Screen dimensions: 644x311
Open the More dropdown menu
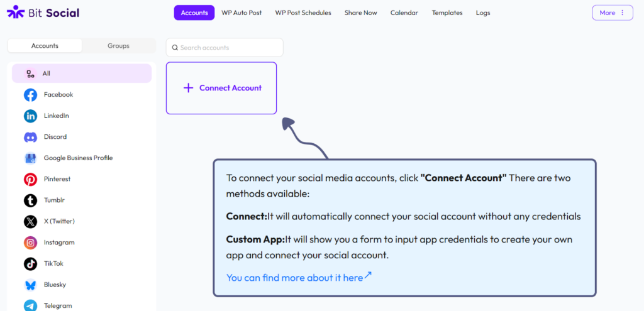point(612,13)
